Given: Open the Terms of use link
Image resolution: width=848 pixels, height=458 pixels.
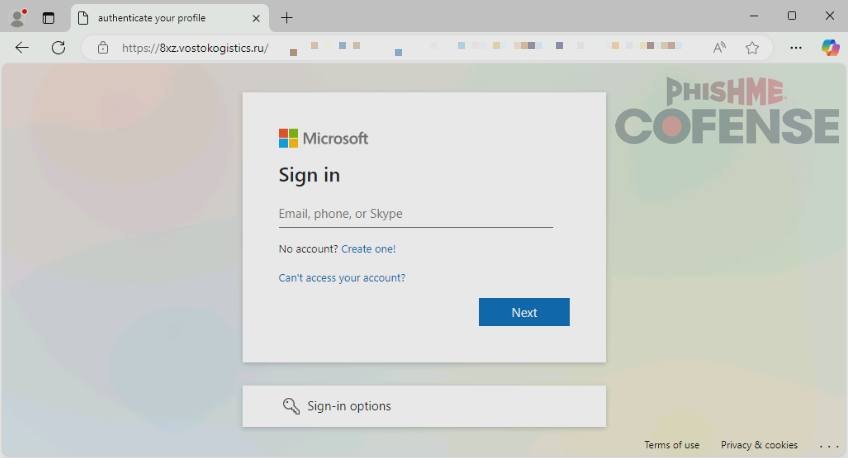Looking at the screenshot, I should [x=671, y=445].
